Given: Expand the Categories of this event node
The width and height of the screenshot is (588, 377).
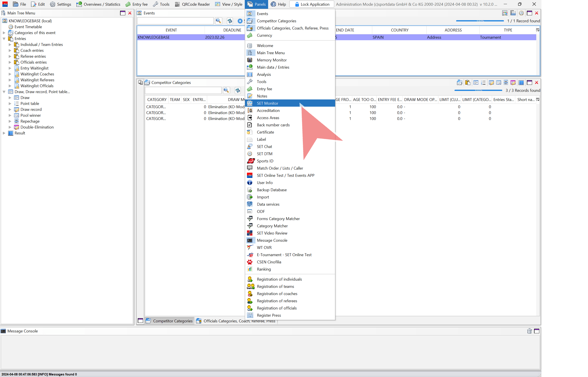Looking at the screenshot, I should (x=4, y=33).
